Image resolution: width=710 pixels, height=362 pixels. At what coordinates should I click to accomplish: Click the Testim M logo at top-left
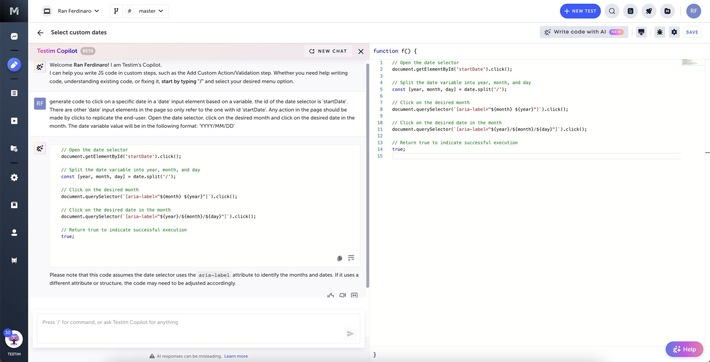pos(14,11)
